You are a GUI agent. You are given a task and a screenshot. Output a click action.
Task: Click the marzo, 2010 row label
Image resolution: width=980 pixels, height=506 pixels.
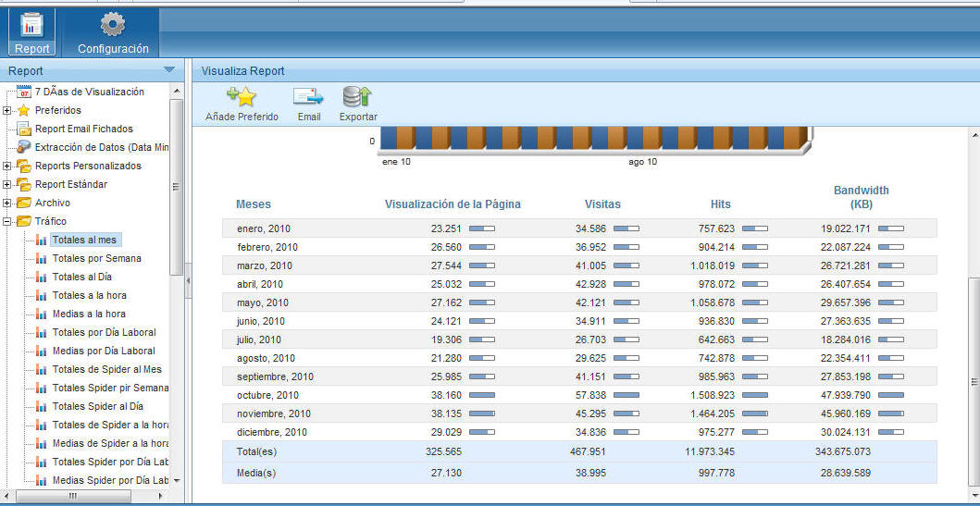(x=265, y=265)
